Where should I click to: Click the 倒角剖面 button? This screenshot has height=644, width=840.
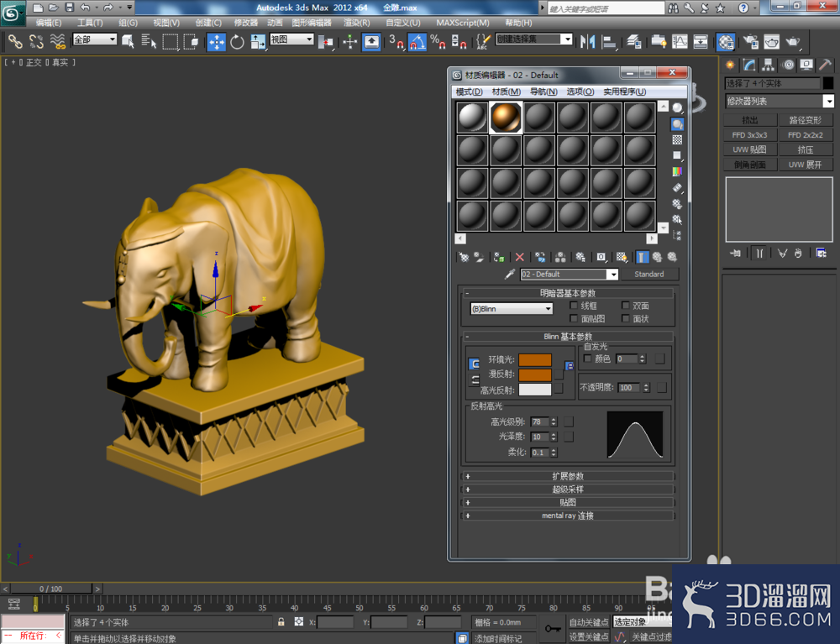(750, 165)
